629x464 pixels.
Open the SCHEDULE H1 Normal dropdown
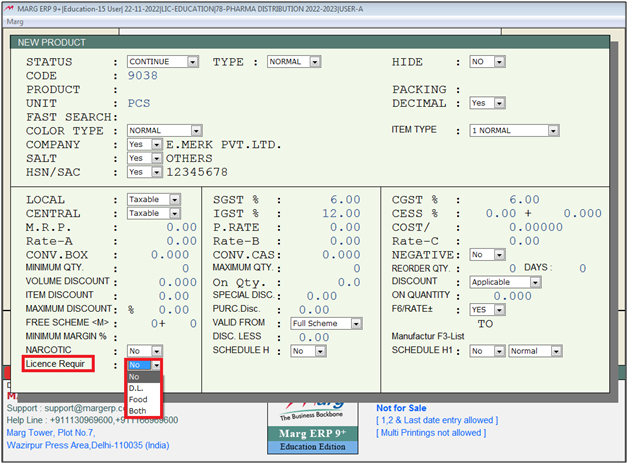coord(535,351)
